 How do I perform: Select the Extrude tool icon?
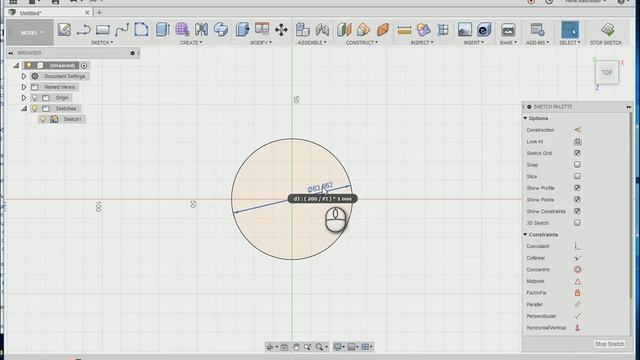[x=163, y=30]
